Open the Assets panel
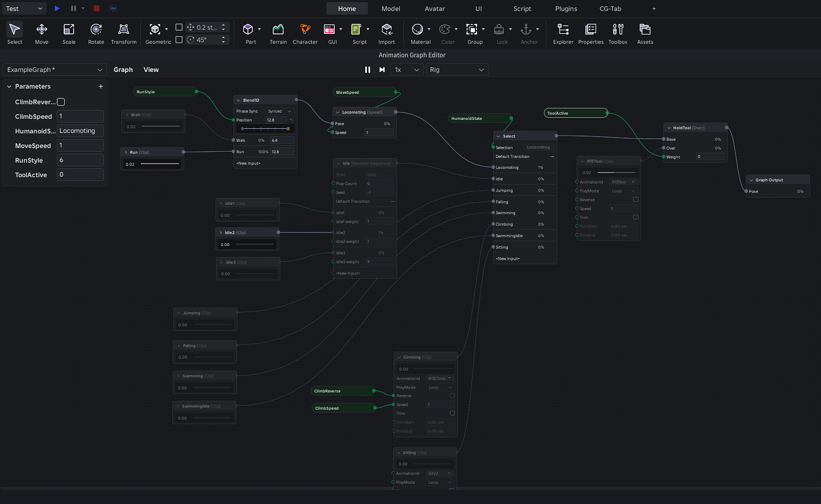This screenshot has height=504, width=821. (645, 33)
